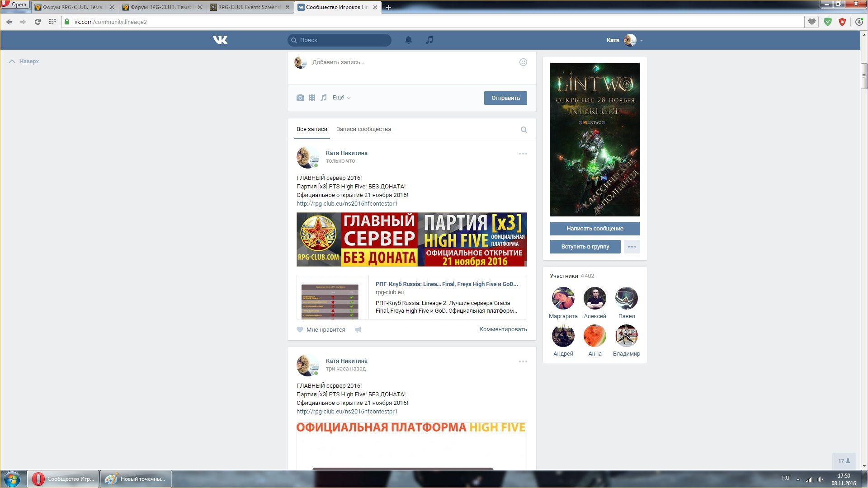The width and height of the screenshot is (868, 488).
Task: Attach a photo using camera icon
Action: coord(300,98)
